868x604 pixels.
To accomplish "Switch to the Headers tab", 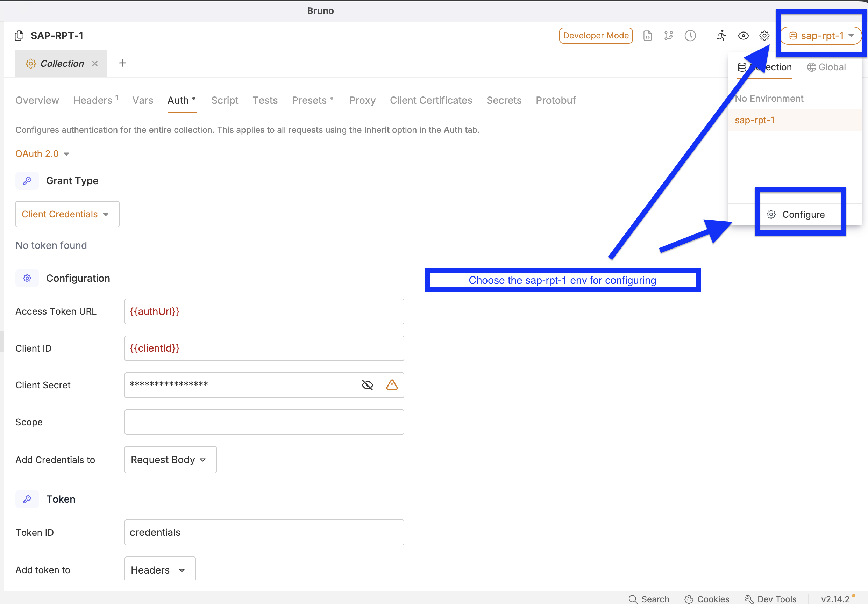I will click(x=95, y=100).
